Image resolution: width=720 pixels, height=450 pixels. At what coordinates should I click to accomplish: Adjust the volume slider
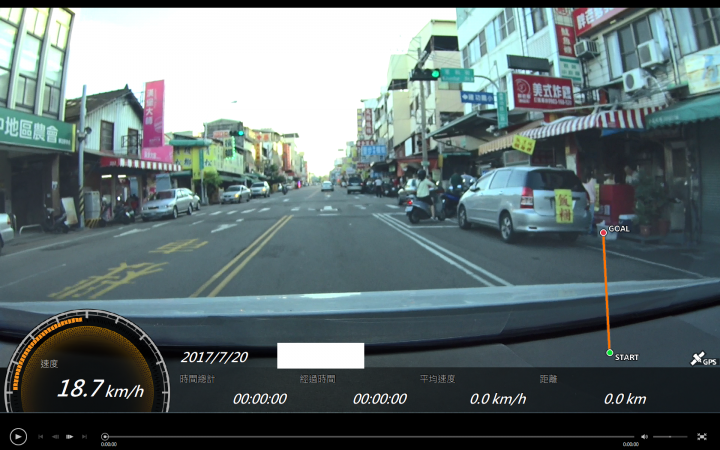click(670, 437)
